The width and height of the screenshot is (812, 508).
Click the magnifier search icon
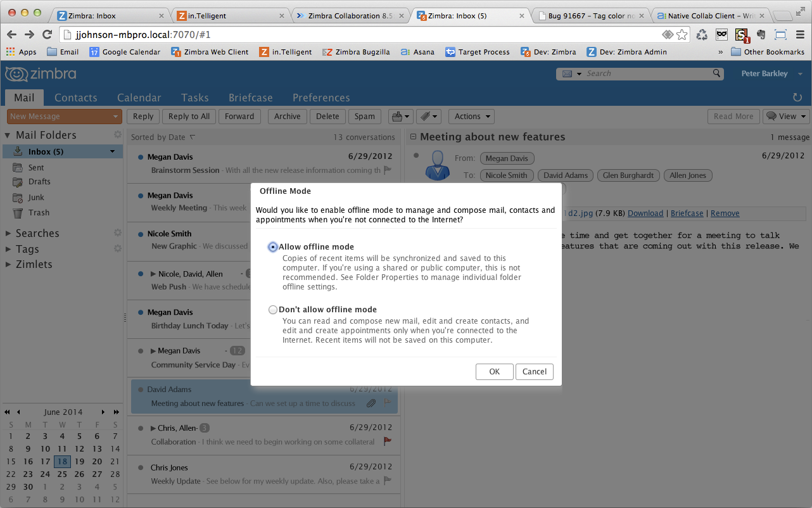click(x=717, y=73)
